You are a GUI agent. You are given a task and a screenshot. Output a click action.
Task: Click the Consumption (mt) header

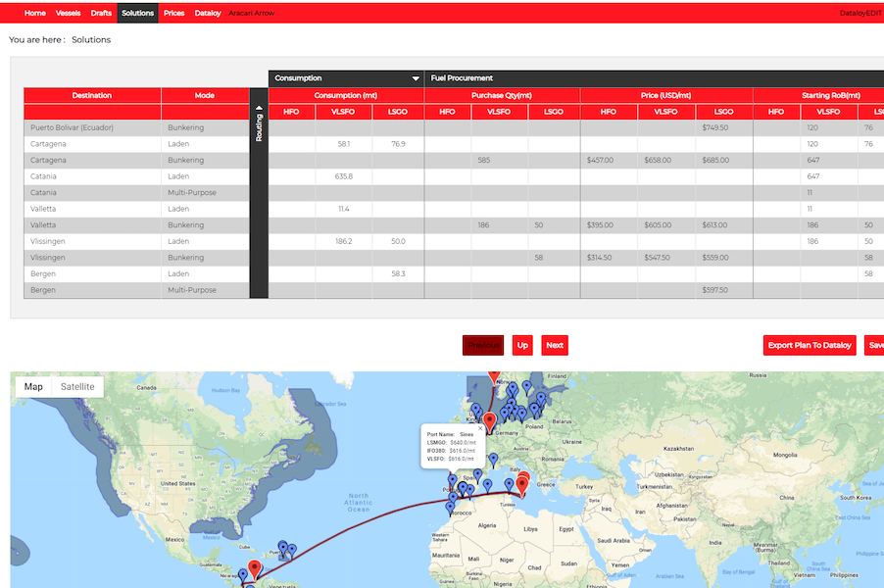pyautogui.click(x=346, y=95)
